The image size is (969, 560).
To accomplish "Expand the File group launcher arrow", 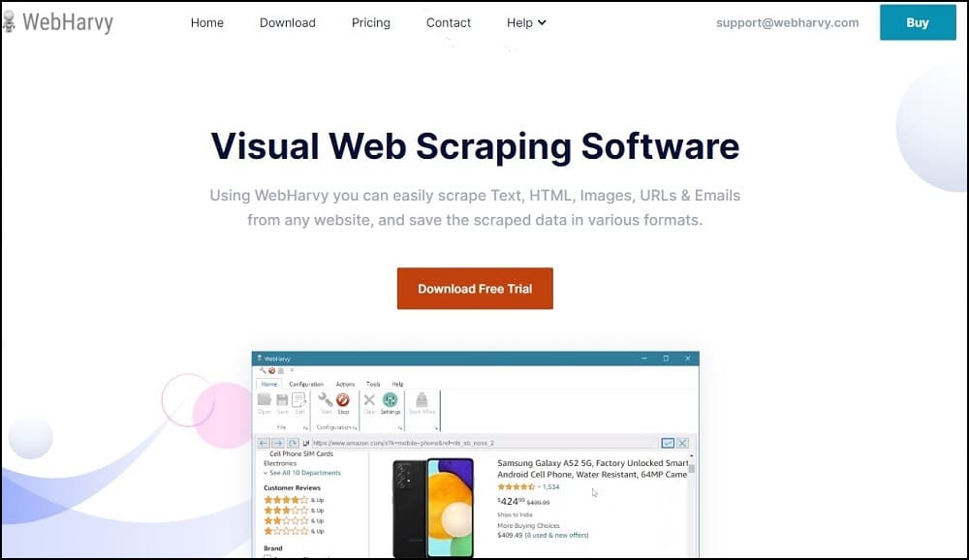I will pyautogui.click(x=305, y=427).
